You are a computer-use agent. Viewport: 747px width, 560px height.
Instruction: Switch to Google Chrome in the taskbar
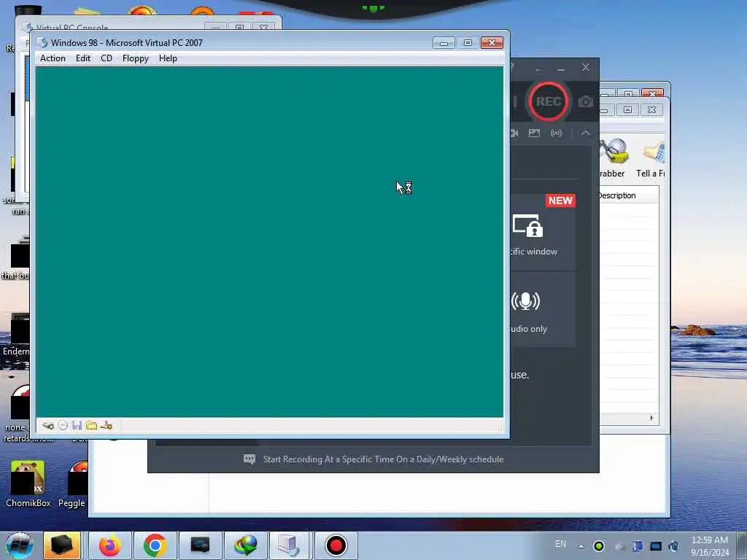pos(155,545)
